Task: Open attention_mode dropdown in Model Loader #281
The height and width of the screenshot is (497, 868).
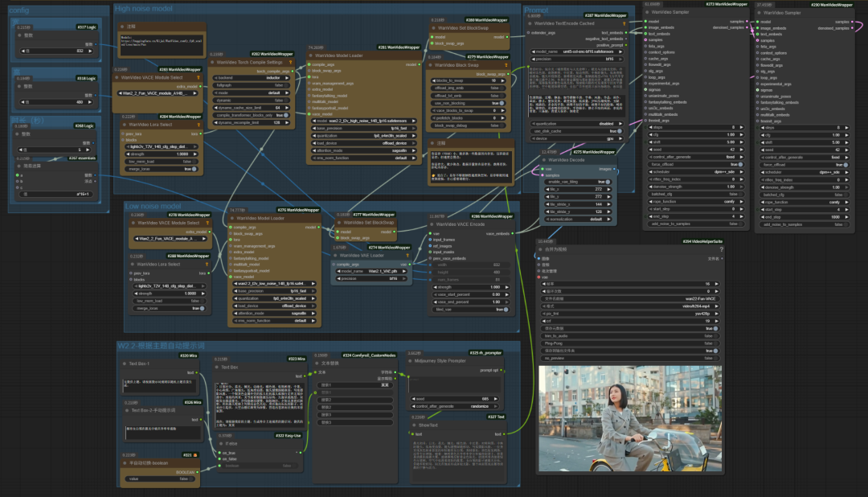Action: coord(363,150)
